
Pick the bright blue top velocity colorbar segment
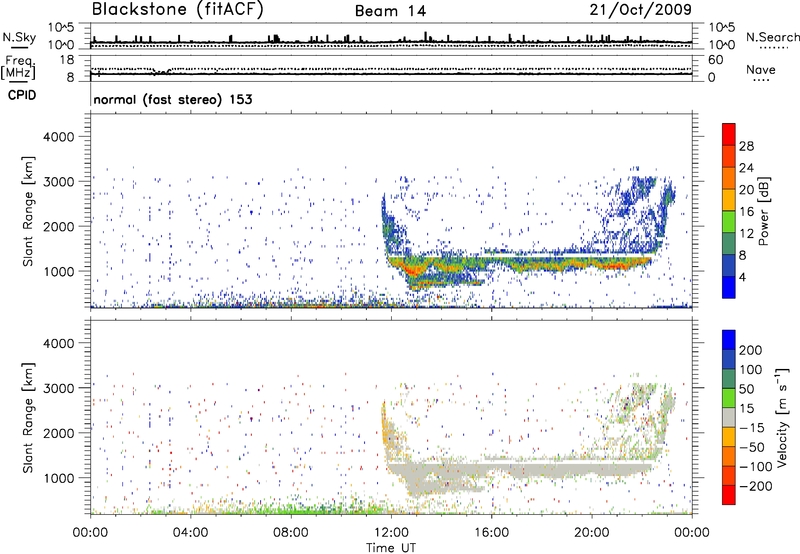(729, 340)
